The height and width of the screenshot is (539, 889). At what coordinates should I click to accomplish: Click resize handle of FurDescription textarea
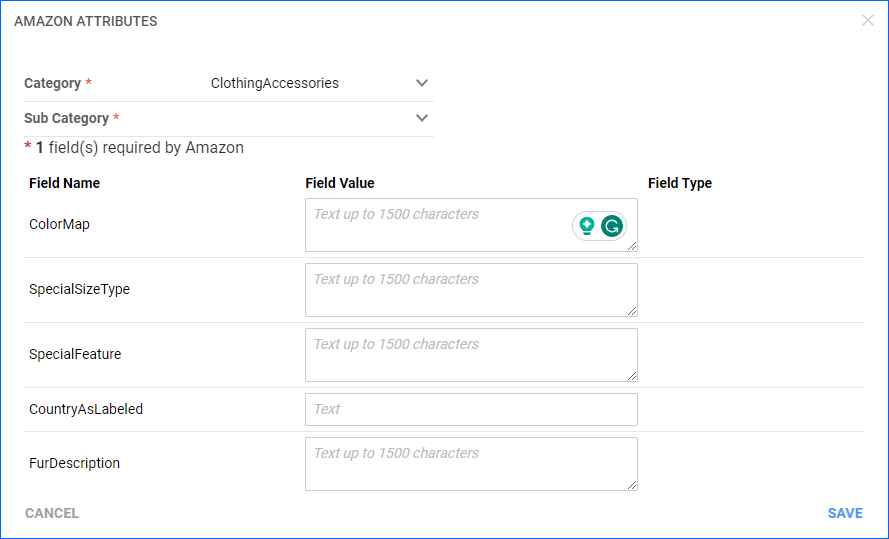[632, 485]
